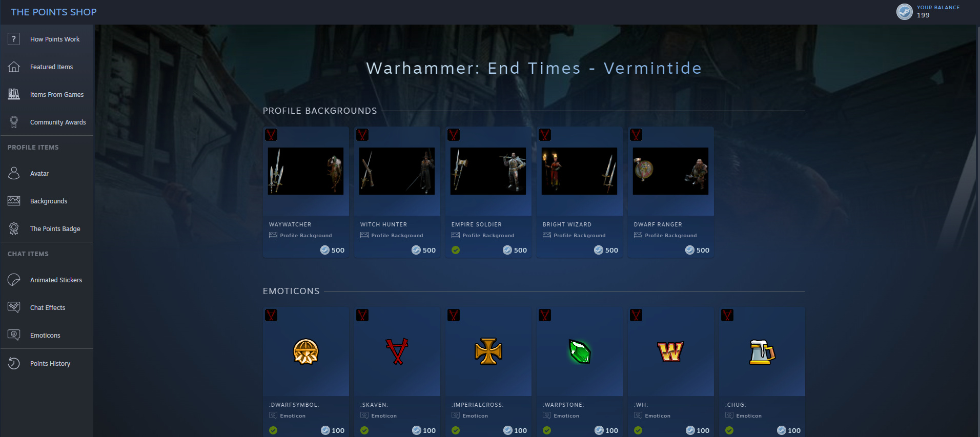Click the Avatar person icon
Viewport: 980px width, 437px height.
tap(14, 173)
